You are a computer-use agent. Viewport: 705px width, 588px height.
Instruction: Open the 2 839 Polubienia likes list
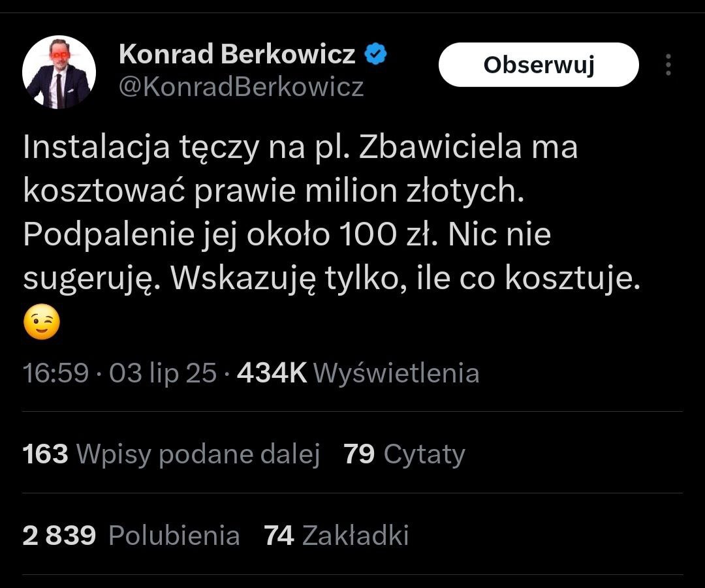point(131,536)
